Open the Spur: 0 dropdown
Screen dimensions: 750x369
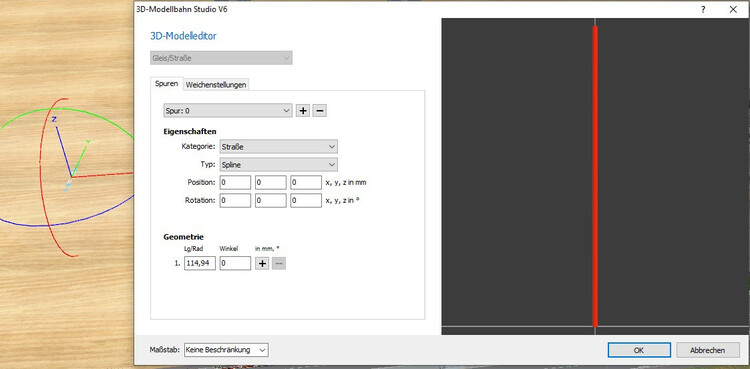(228, 111)
